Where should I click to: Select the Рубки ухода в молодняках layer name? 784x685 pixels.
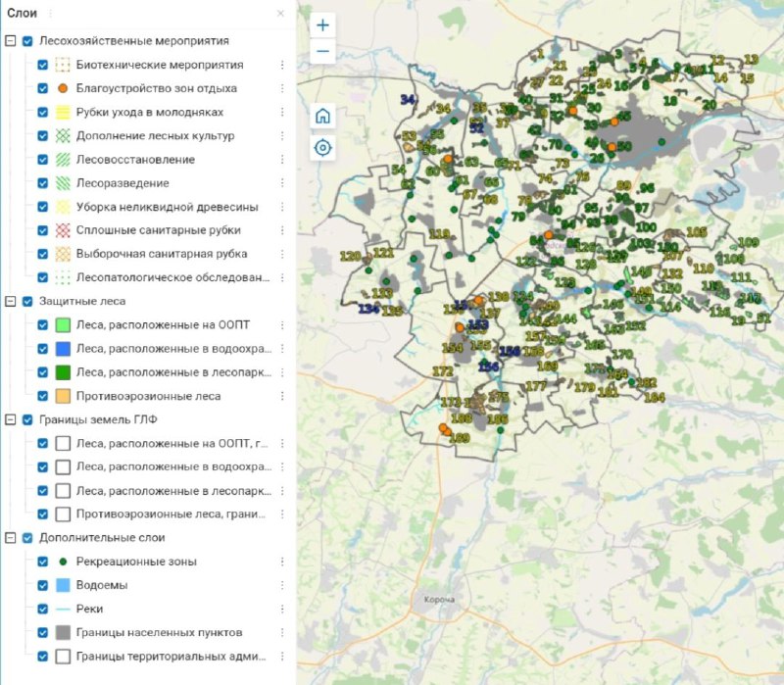pyautogui.click(x=150, y=112)
